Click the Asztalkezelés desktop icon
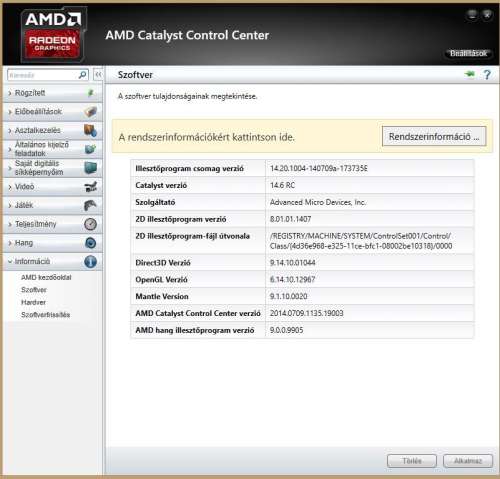Viewport: 500px width, 479px height. [90, 130]
